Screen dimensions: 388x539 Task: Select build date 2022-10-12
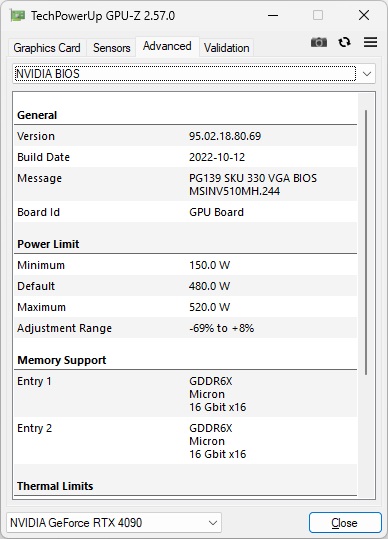(217, 157)
